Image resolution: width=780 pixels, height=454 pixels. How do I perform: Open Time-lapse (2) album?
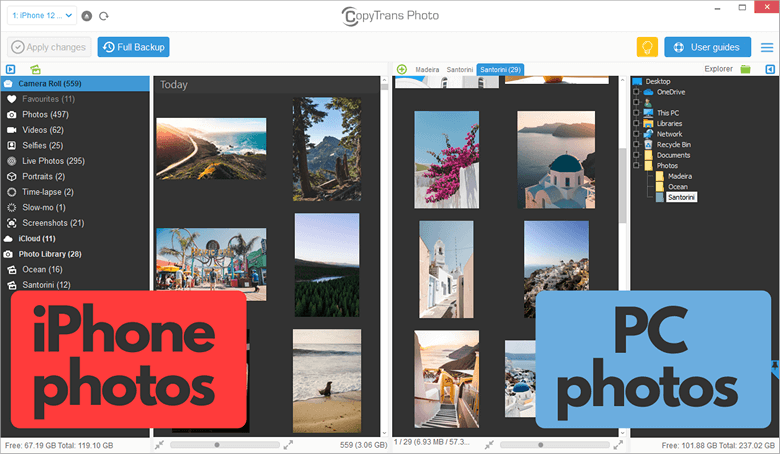75,191
